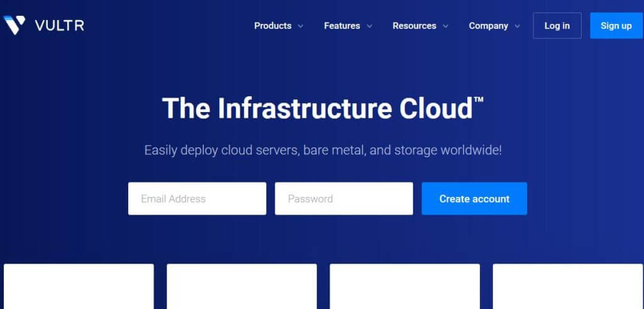Expand the chevron beside Features
The height and width of the screenshot is (309, 644).
[x=370, y=26]
